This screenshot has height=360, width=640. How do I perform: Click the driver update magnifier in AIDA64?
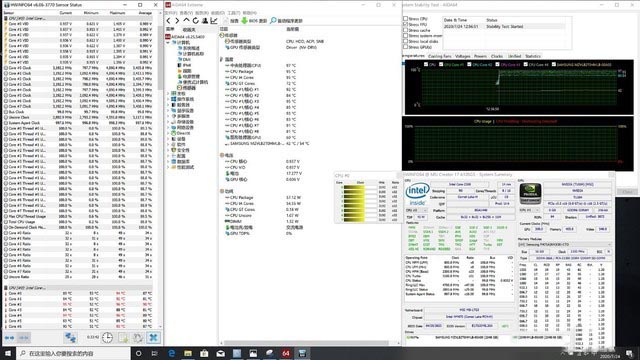pyautogui.click(x=273, y=20)
